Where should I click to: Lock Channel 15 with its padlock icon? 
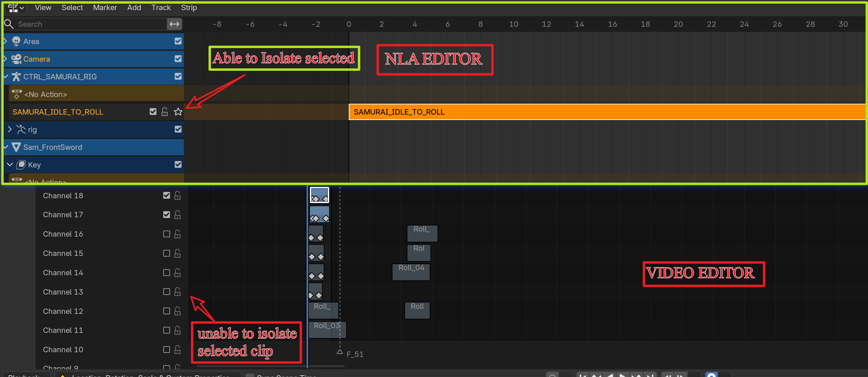pyautogui.click(x=177, y=254)
